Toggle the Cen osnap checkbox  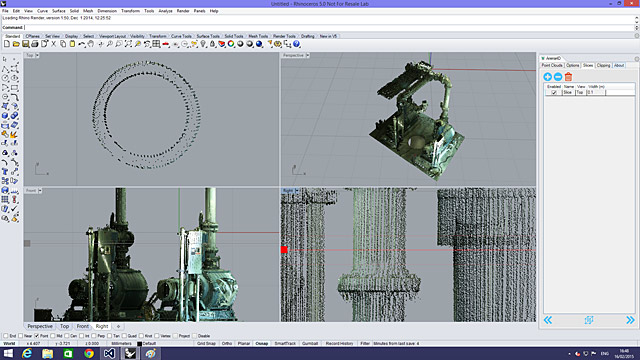pos(67,336)
